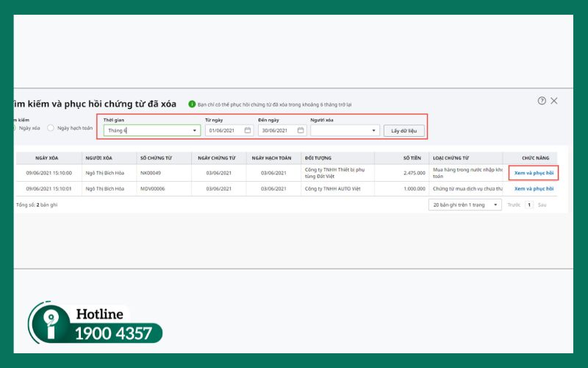Click Xem và phục hồi for MDV00006
Screen dimensions: 588x368
534,188
